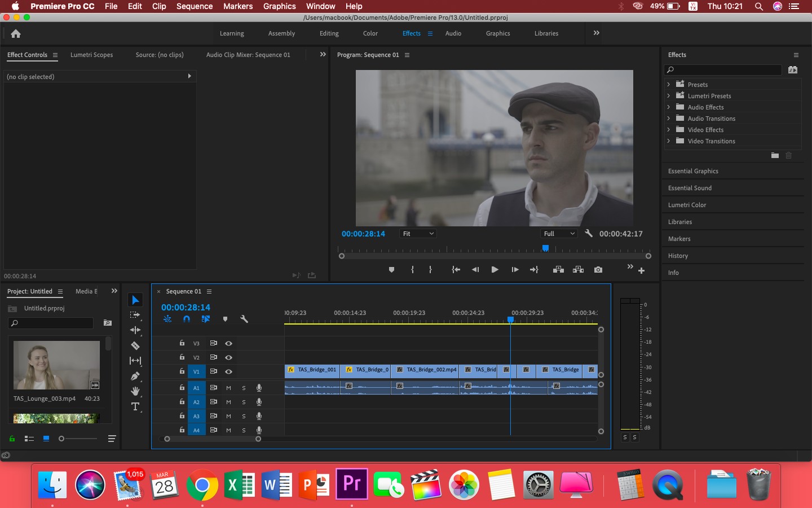Select the Type tool
The width and height of the screenshot is (812, 508).
[x=135, y=406]
